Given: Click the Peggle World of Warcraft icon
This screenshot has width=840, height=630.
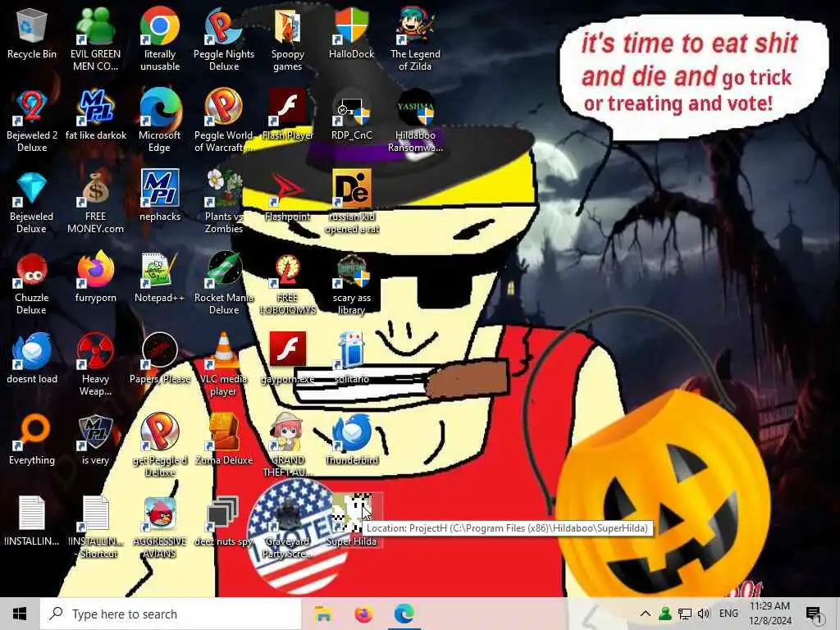Looking at the screenshot, I should tap(224, 121).
